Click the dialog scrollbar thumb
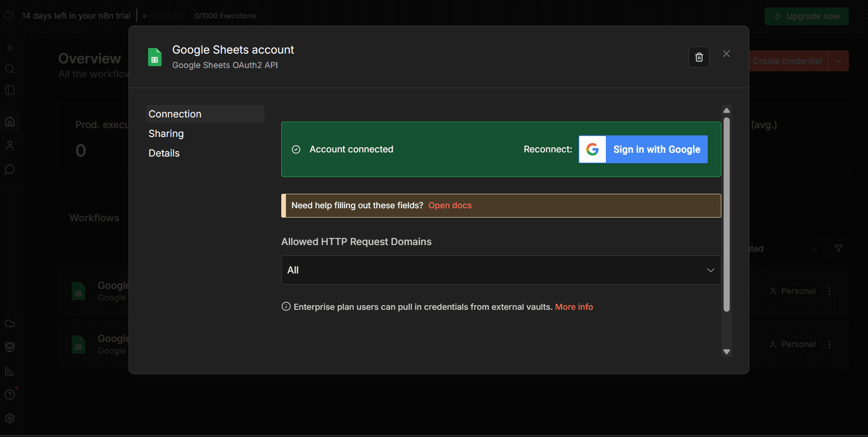 click(726, 214)
